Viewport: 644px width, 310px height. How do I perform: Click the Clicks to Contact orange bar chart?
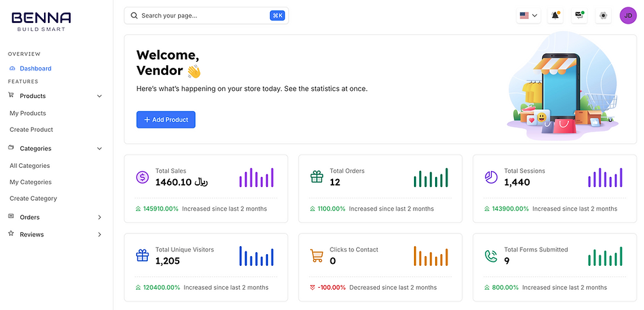[x=431, y=256]
